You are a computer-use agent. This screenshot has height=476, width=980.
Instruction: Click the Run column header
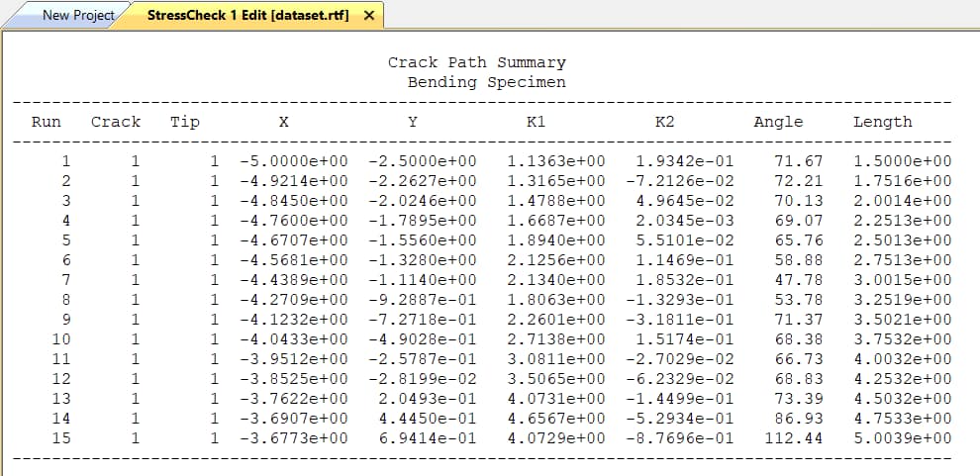pyautogui.click(x=46, y=122)
